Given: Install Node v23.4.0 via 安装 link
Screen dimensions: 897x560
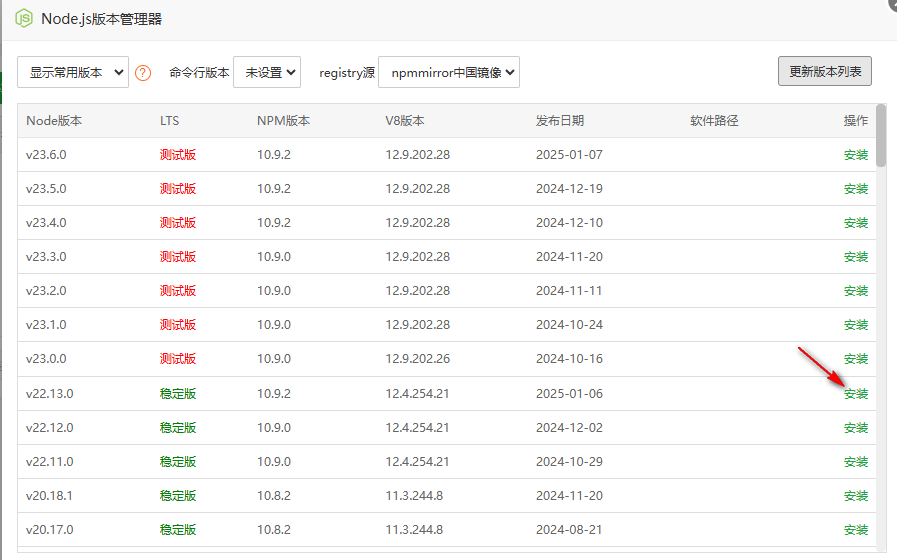Looking at the screenshot, I should [x=856, y=223].
